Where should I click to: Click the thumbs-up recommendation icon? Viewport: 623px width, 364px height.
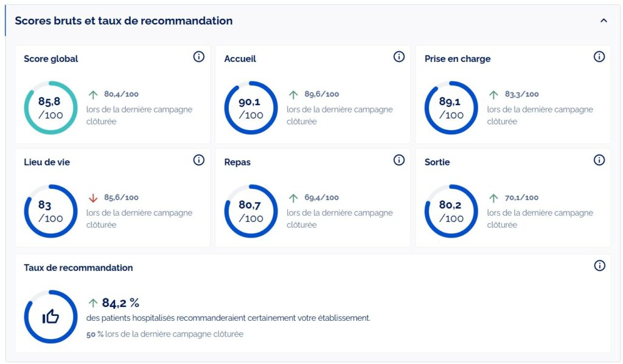coord(50,317)
